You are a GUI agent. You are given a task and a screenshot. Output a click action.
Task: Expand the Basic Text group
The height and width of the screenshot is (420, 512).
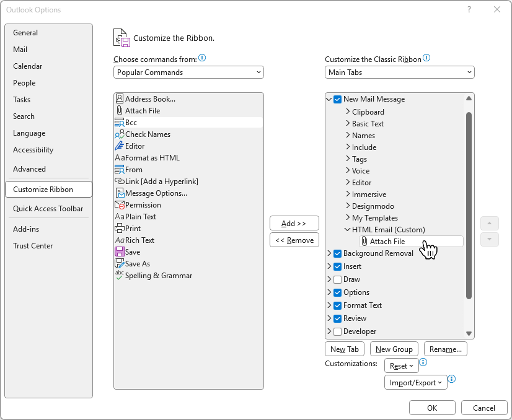348,123
